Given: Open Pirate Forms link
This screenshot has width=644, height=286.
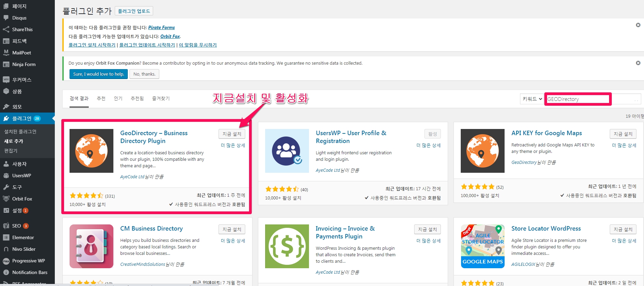Looking at the screenshot, I should tap(161, 28).
